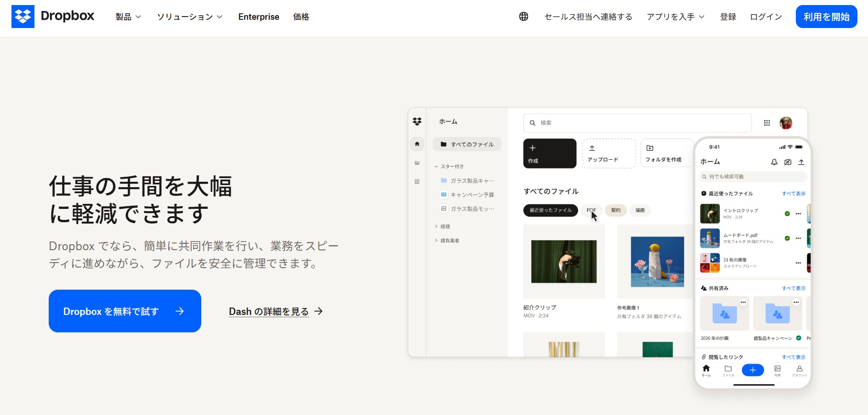Select アカウント tab in phone bottom bar
Viewport: 868px width, 415px height.
800,370
